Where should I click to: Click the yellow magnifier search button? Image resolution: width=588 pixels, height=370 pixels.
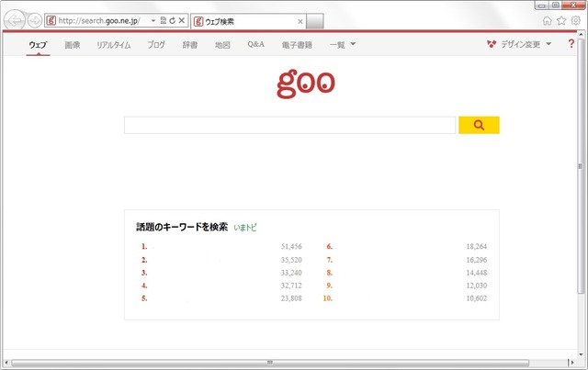point(479,125)
